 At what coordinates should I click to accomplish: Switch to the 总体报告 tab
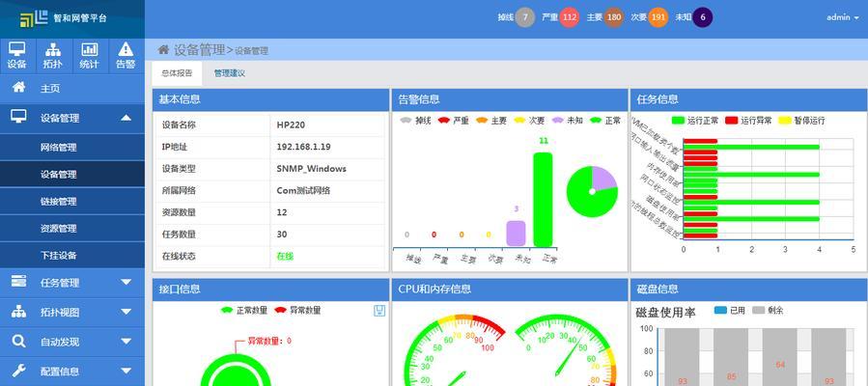coord(177,73)
